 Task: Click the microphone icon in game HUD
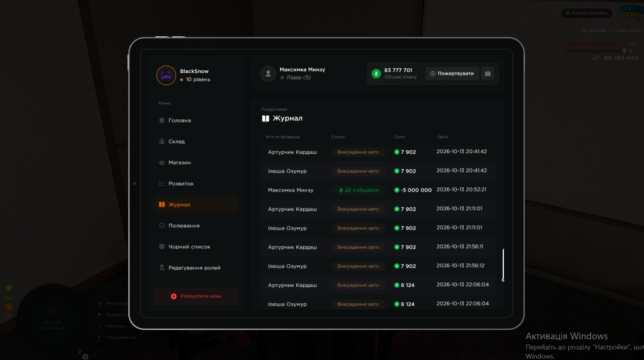80,351
